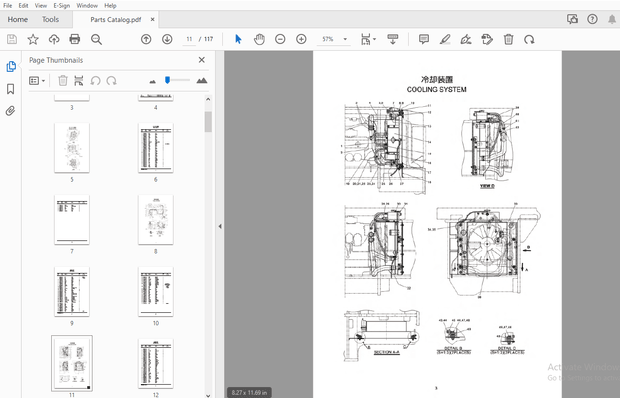Viewport: 620px width, 398px height.
Task: Open the zoom level dropdown arrow
Action: click(x=345, y=39)
